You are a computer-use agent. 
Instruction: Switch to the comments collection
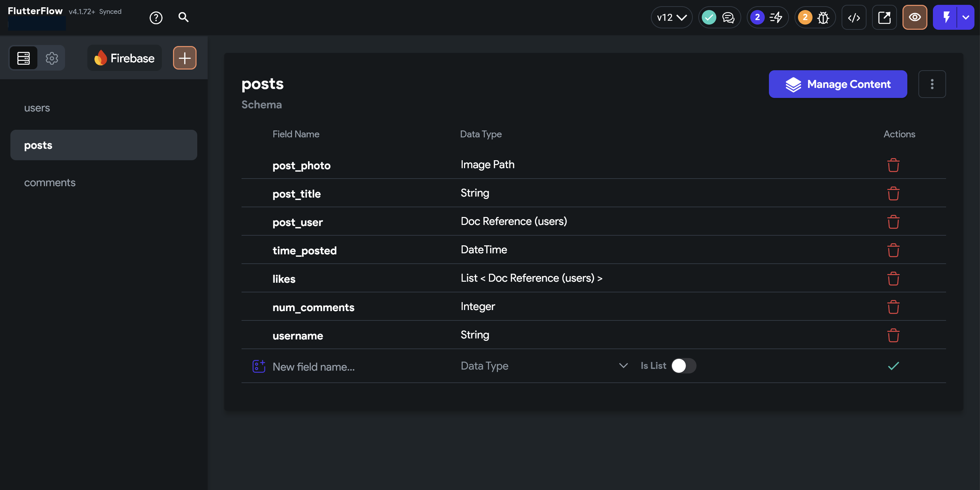pos(49,183)
